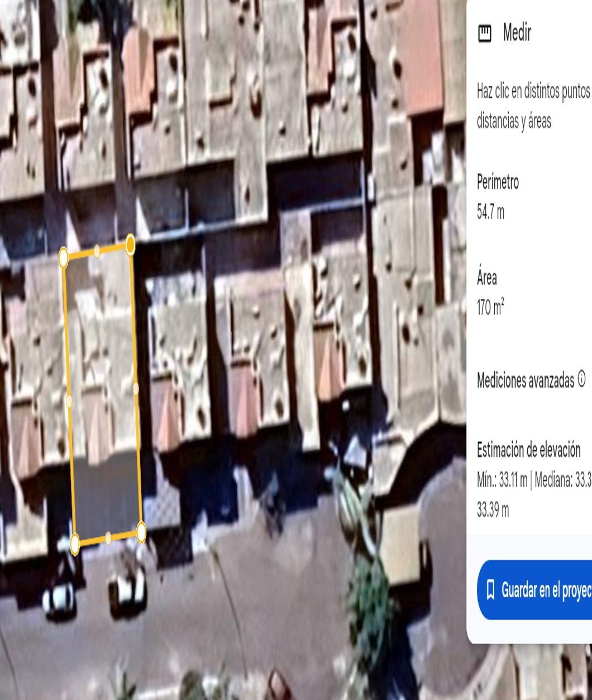Image resolution: width=592 pixels, height=700 pixels.
Task: Click midpoint handle on the polygon's bottom edge
Action: pyautogui.click(x=108, y=538)
